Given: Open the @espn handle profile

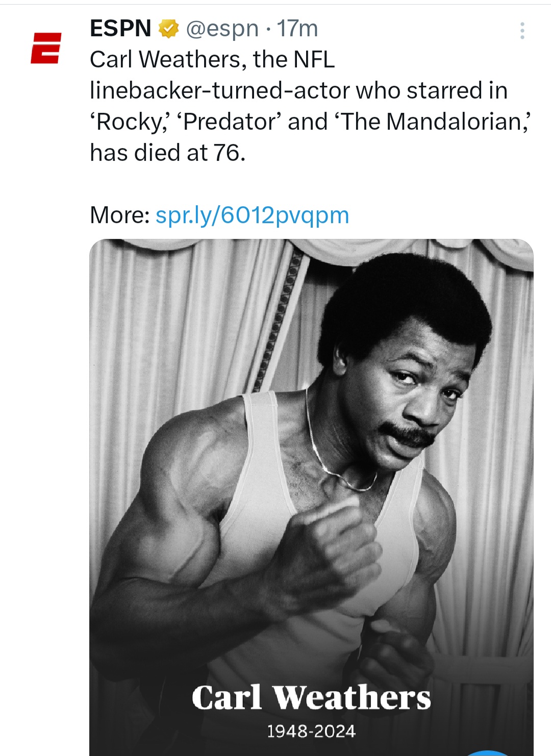Looking at the screenshot, I should tap(222, 29).
